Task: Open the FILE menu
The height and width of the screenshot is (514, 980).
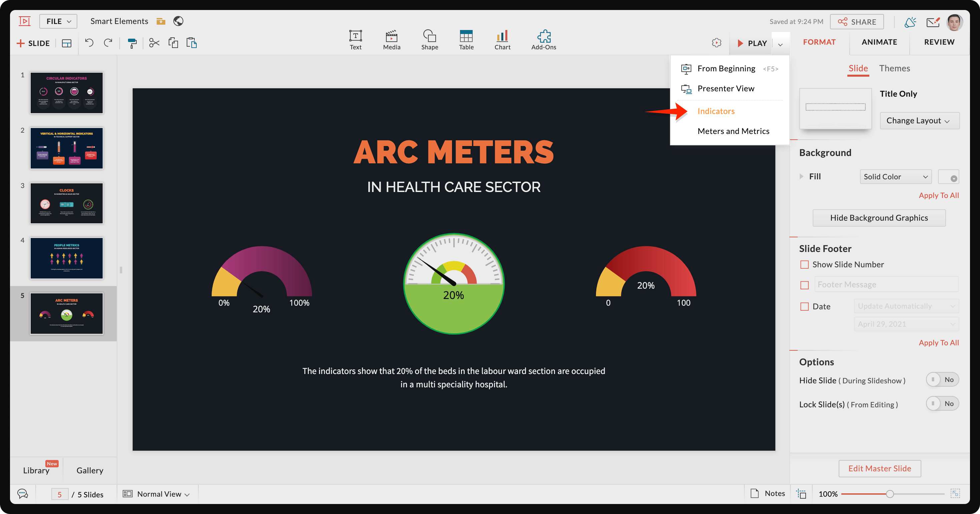Action: click(x=58, y=21)
